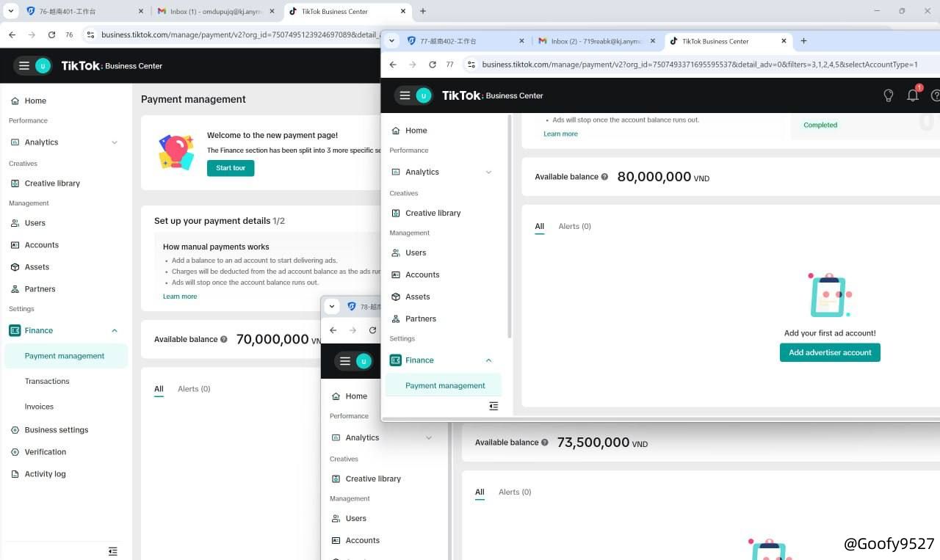Select Alerts (0) tab in window 77
Image resolution: width=940 pixels, height=560 pixels.
(x=574, y=226)
